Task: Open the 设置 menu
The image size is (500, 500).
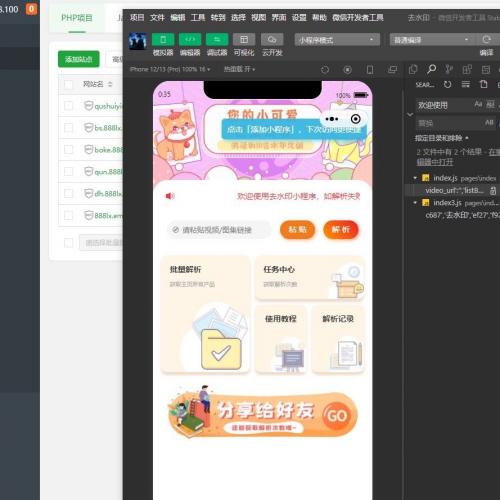Action: [x=299, y=17]
